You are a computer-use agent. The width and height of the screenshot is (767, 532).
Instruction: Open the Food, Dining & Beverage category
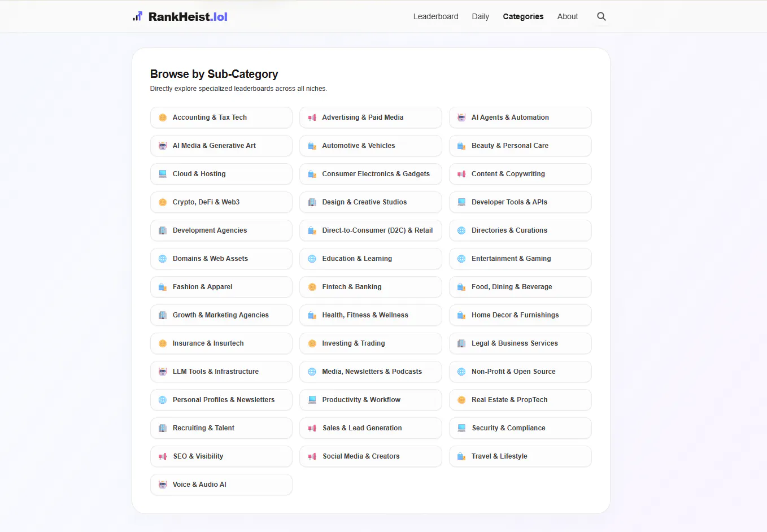pyautogui.click(x=520, y=287)
